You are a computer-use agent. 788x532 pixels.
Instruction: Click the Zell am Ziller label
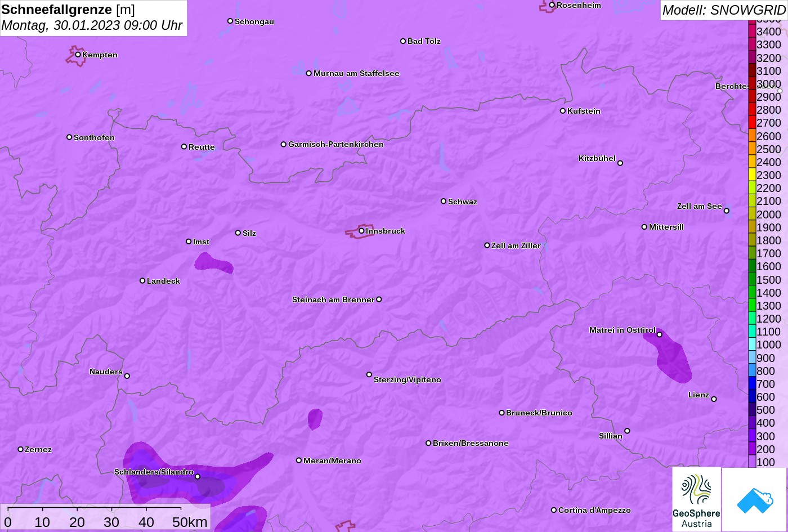tap(516, 245)
